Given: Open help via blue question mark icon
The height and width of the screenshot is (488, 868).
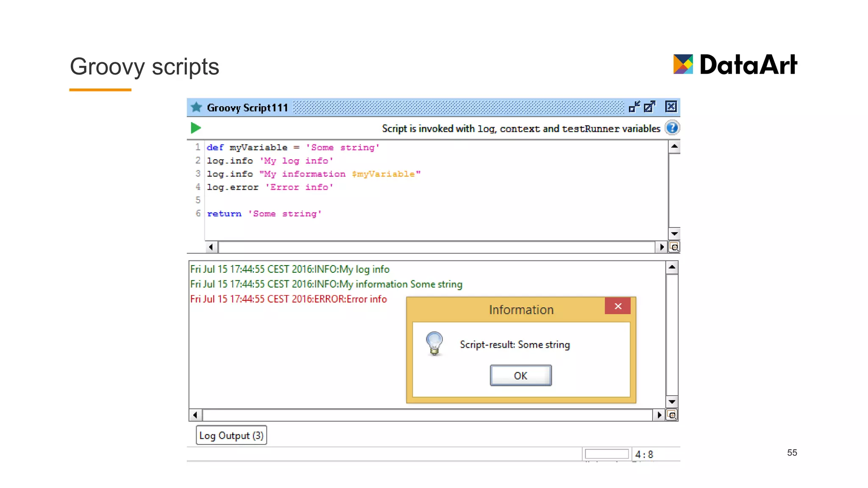Looking at the screenshot, I should click(x=672, y=128).
